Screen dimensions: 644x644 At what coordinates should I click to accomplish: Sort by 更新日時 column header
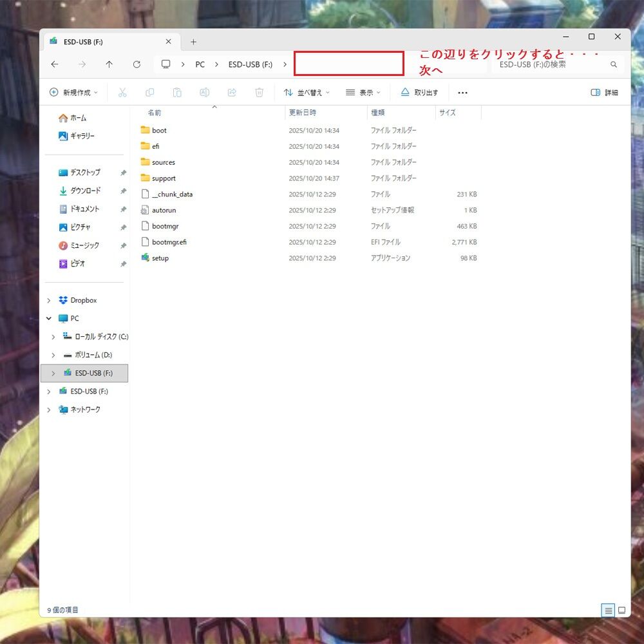pos(303,113)
